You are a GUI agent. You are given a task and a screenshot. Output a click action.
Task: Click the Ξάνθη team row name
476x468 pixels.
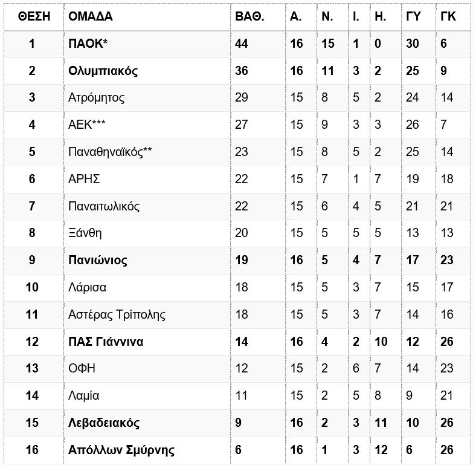pyautogui.click(x=85, y=233)
